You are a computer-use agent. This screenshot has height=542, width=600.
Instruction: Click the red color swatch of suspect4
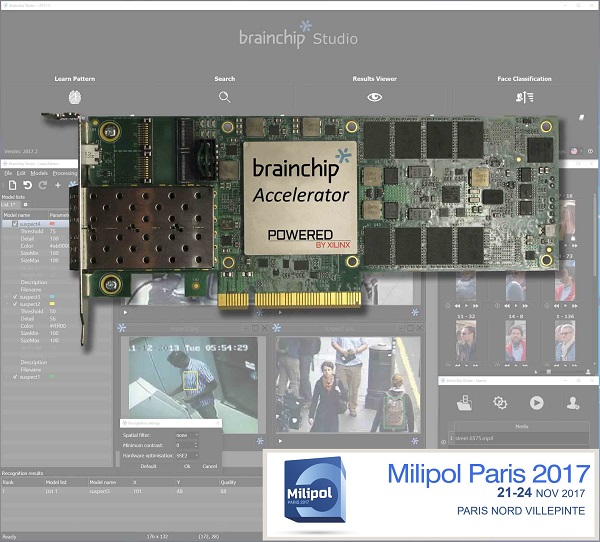tap(52, 224)
